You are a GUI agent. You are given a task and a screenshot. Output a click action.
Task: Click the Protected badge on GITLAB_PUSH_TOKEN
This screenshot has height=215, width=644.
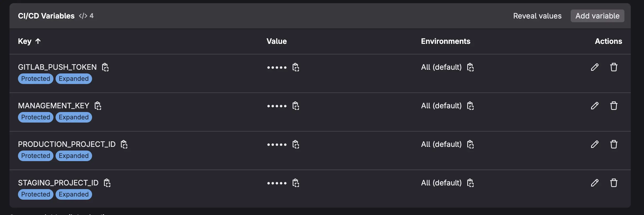pyautogui.click(x=35, y=78)
